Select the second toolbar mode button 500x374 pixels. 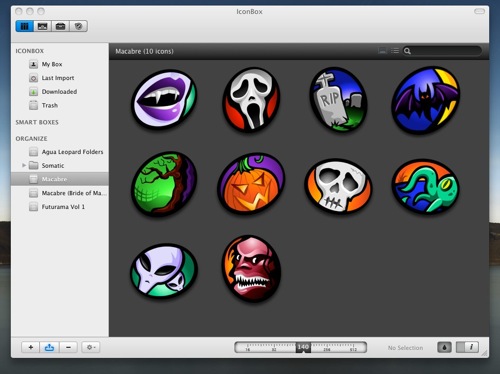42,26
